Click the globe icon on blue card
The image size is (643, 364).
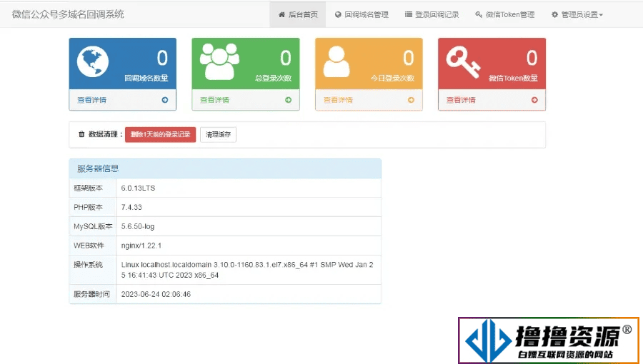coord(93,61)
